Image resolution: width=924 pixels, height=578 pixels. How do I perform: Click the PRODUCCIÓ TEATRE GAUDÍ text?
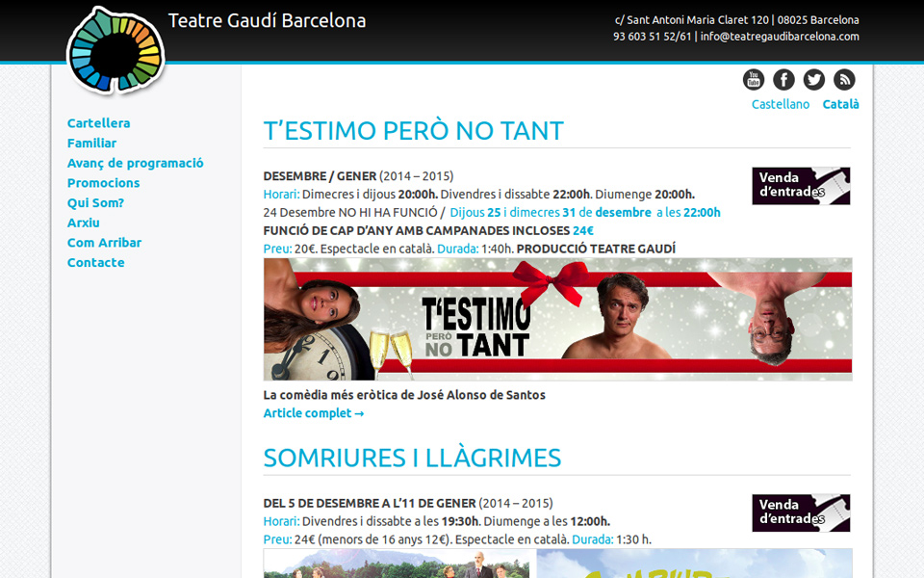click(x=596, y=249)
